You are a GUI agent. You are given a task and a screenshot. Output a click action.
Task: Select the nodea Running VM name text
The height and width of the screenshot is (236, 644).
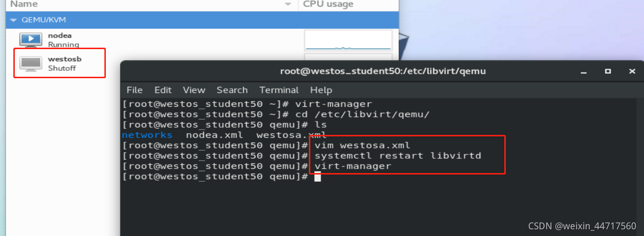pos(60,35)
